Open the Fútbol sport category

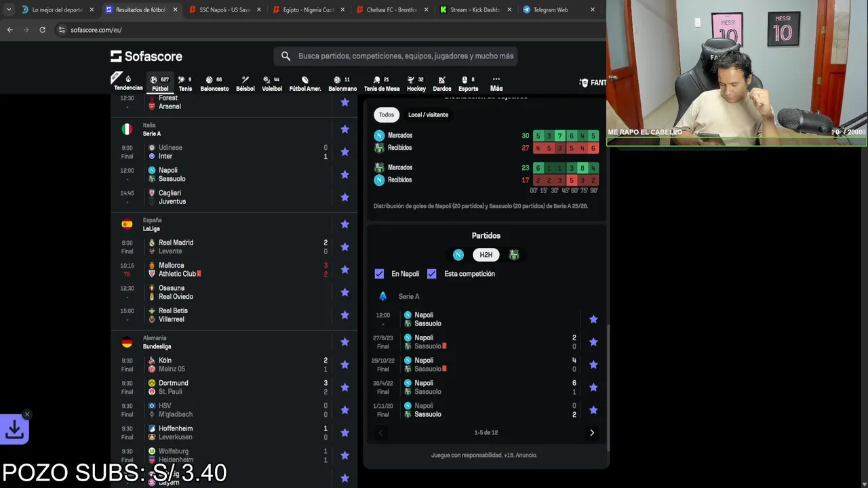pos(160,83)
